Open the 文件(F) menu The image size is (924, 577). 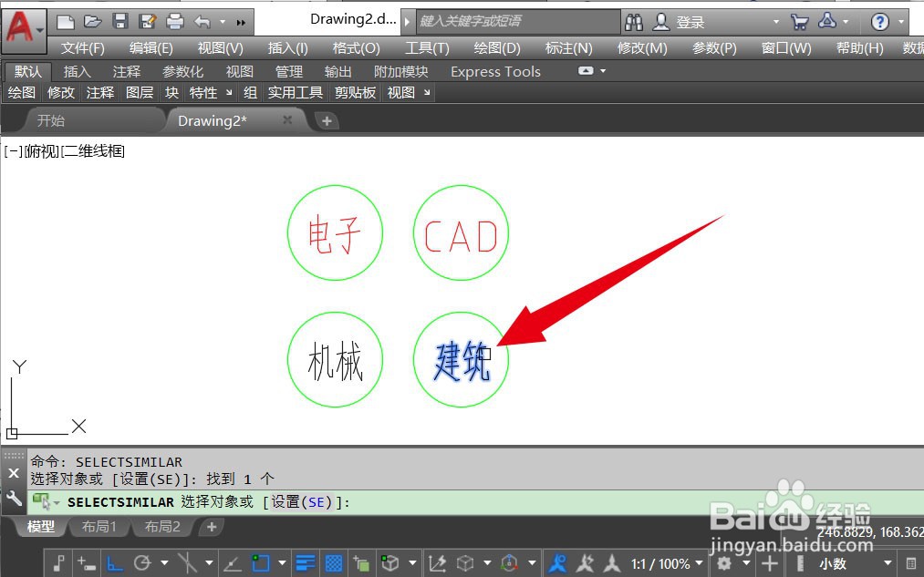[82, 48]
